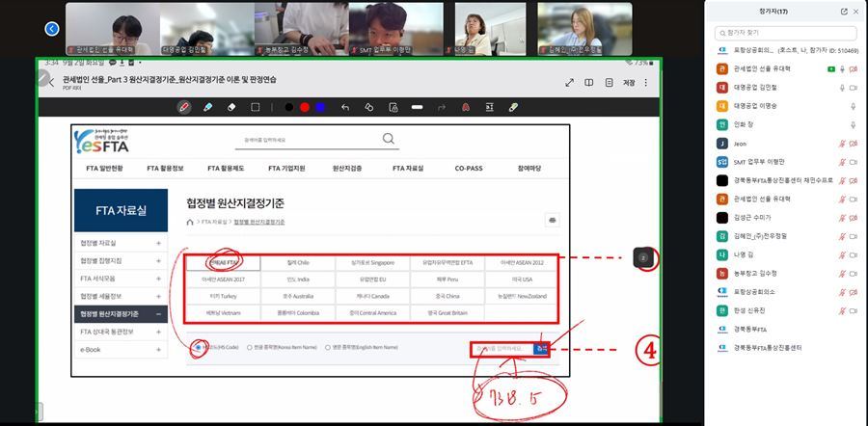Expand the e-Book sidebar section
This screenshot has height=426, width=868.
(x=158, y=349)
